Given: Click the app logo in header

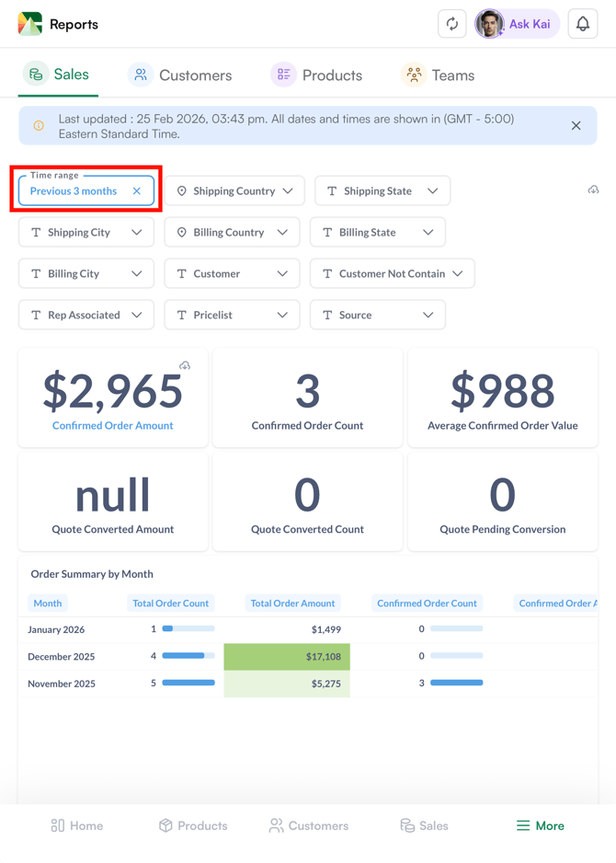Looking at the screenshot, I should pos(30,25).
